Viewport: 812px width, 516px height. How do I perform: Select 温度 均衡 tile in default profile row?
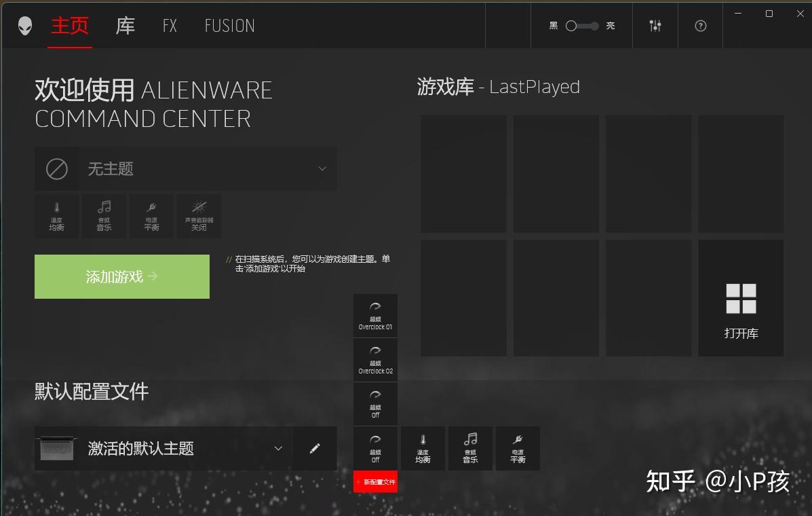tap(423, 449)
